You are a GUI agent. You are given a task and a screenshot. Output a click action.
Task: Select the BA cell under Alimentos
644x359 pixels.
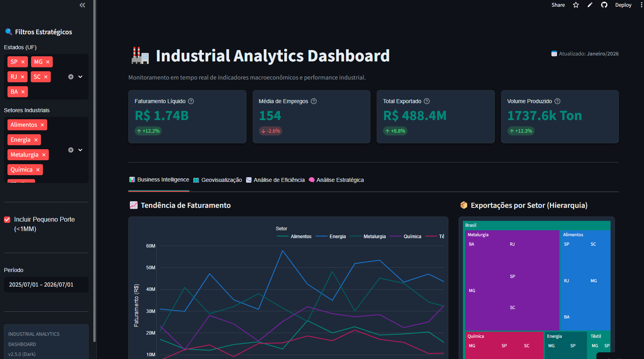tap(567, 317)
